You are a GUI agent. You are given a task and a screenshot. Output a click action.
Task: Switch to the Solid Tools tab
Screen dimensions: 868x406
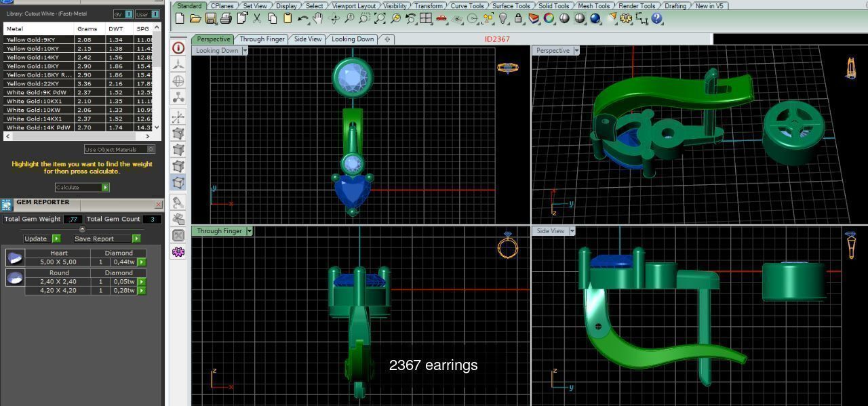point(553,5)
